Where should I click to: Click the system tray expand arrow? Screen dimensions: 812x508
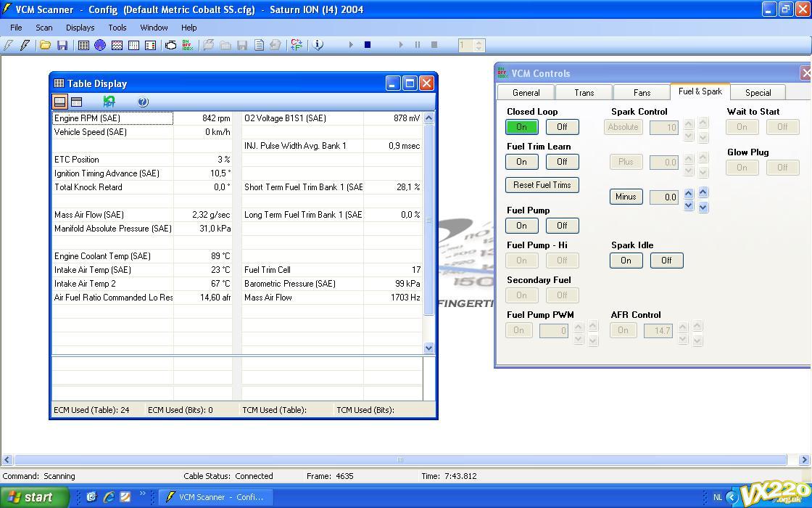732,497
